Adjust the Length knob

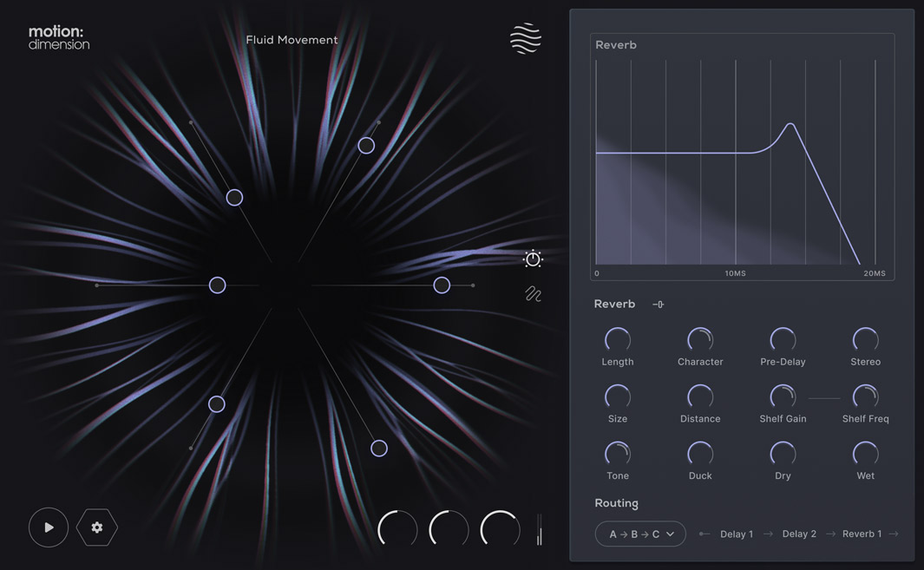[x=617, y=340]
